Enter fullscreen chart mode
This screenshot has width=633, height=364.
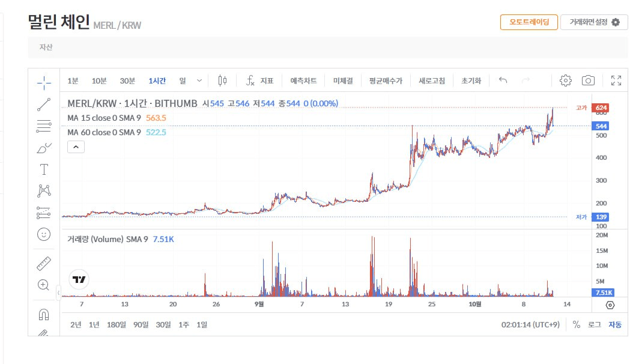(x=616, y=80)
